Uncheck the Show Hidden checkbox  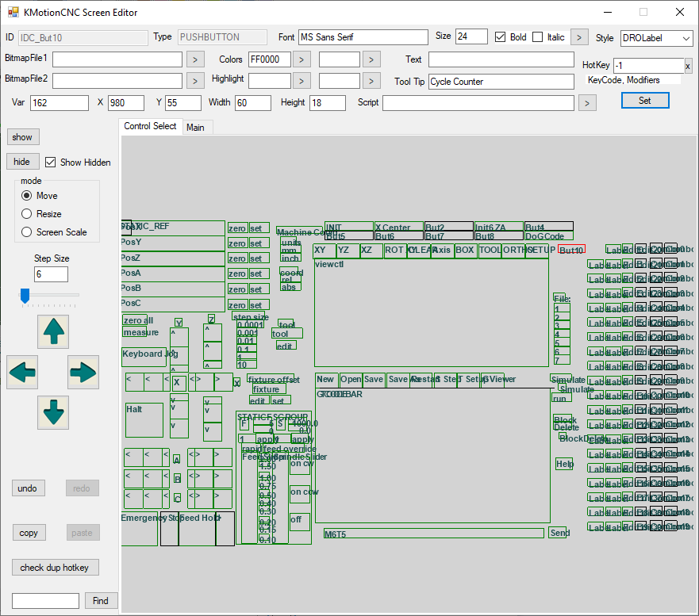[x=51, y=162]
